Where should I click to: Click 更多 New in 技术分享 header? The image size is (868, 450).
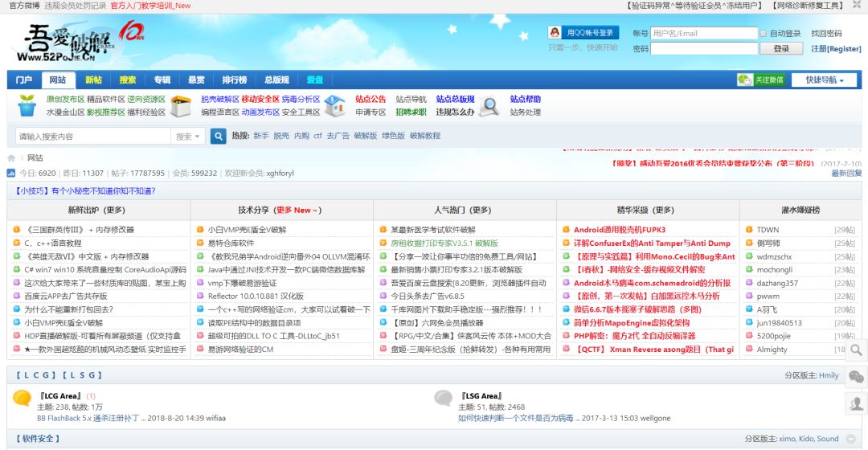point(296,211)
